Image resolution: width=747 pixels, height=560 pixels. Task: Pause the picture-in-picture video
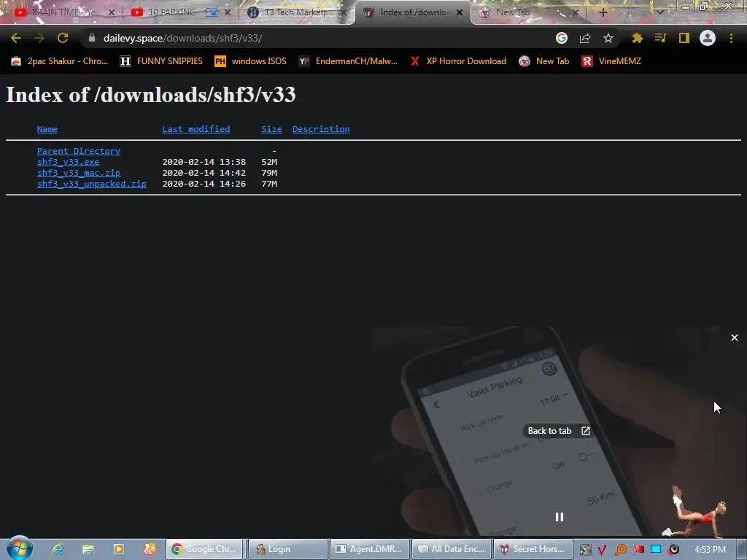pos(560,517)
